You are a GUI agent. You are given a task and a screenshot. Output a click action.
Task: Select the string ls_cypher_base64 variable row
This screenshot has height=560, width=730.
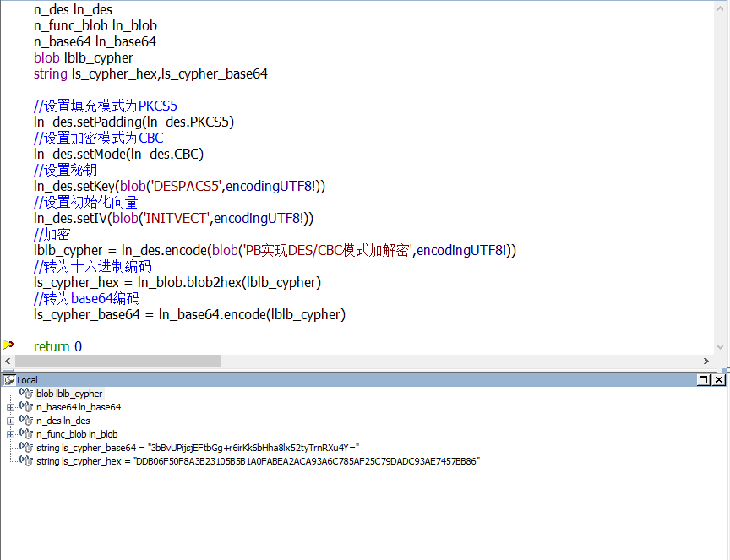(198, 448)
